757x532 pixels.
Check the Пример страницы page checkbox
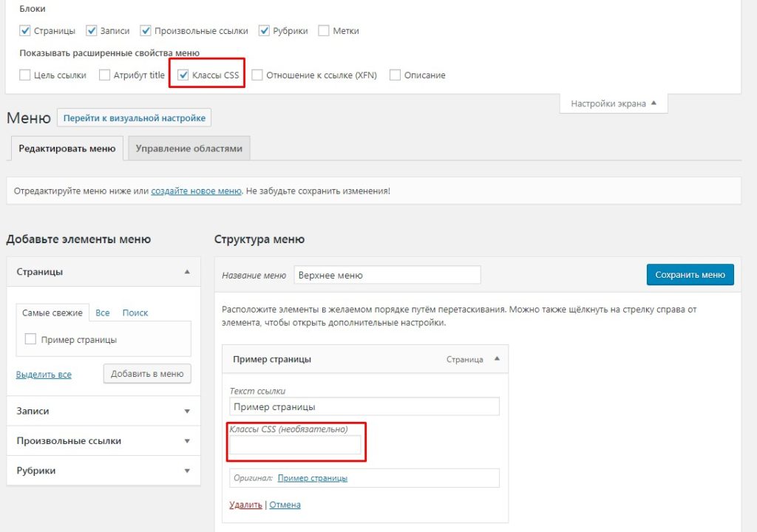coord(30,339)
